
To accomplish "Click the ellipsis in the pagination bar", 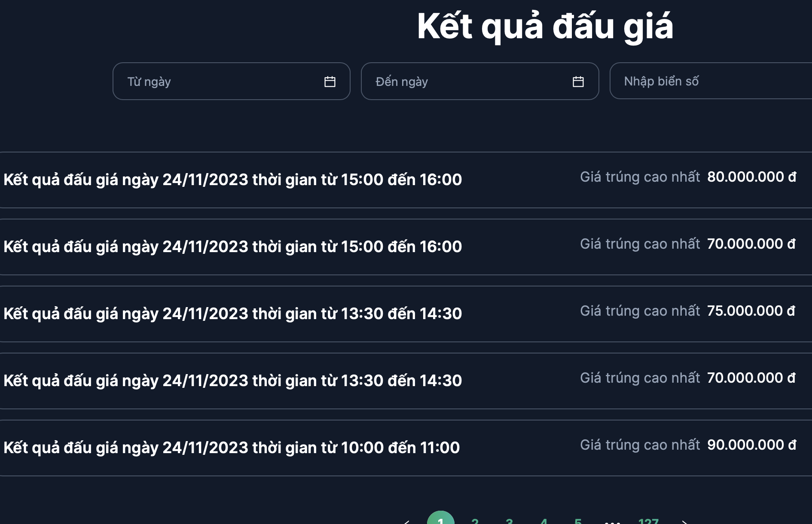I will point(612,520).
